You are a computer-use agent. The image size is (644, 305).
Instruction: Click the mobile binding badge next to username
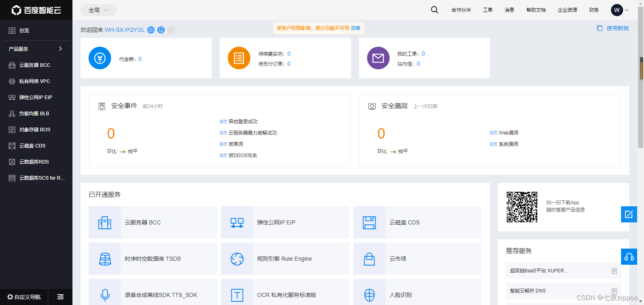click(x=161, y=30)
